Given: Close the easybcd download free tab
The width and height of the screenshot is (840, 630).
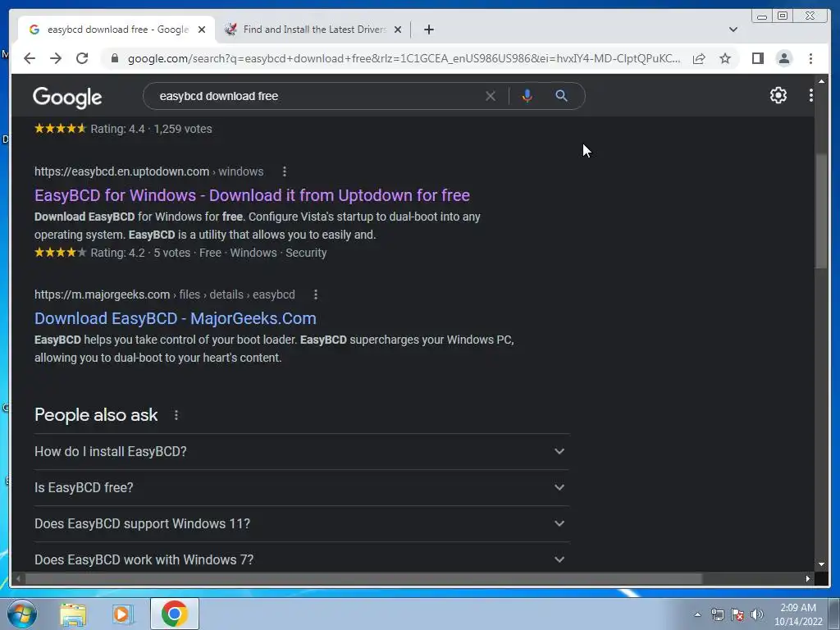Looking at the screenshot, I should click(202, 30).
